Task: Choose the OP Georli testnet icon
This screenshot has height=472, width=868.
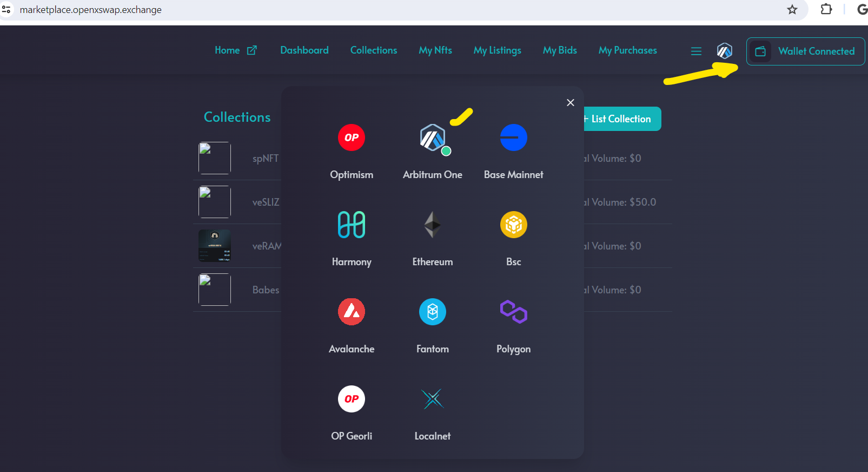Action: tap(352, 399)
